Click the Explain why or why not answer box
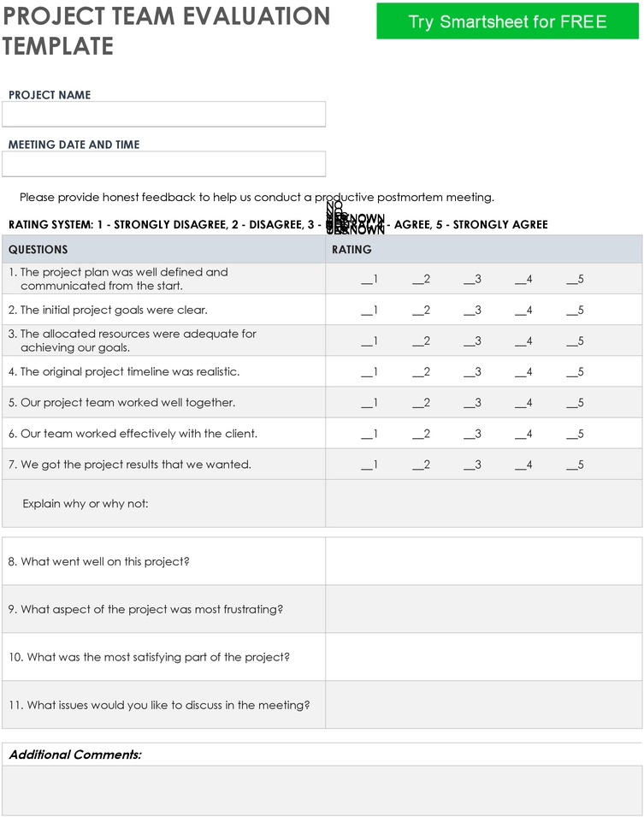This screenshot has width=644, height=817. (x=484, y=503)
